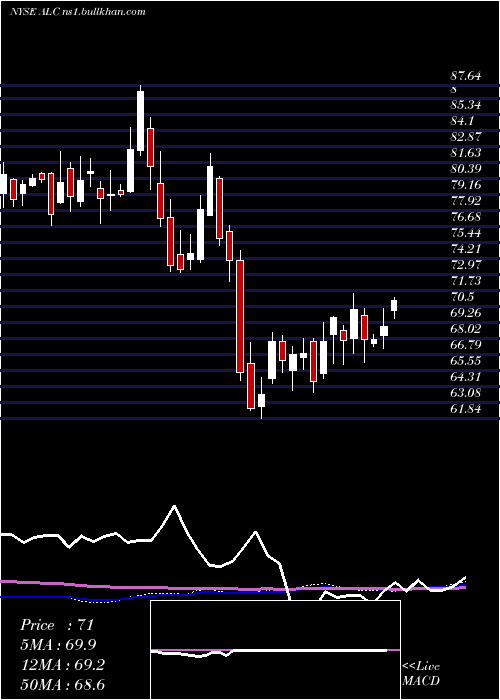Click the 66.79 price axis label

click(x=466, y=345)
